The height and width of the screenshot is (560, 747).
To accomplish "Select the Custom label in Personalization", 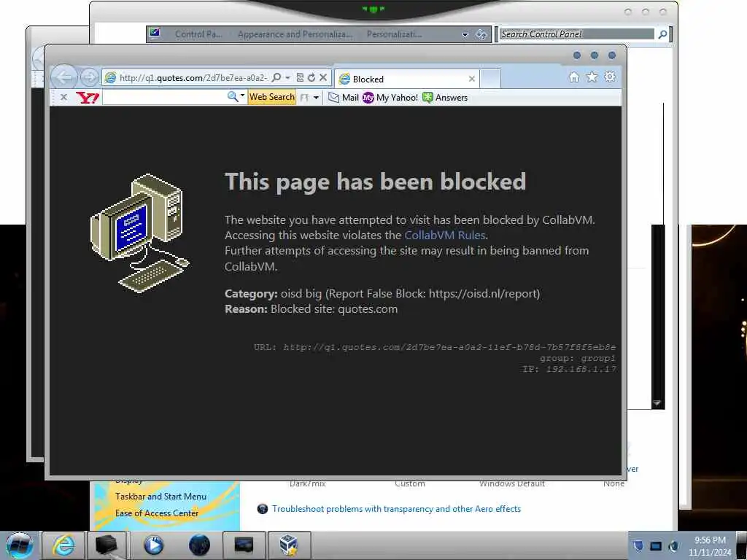I will [x=410, y=484].
